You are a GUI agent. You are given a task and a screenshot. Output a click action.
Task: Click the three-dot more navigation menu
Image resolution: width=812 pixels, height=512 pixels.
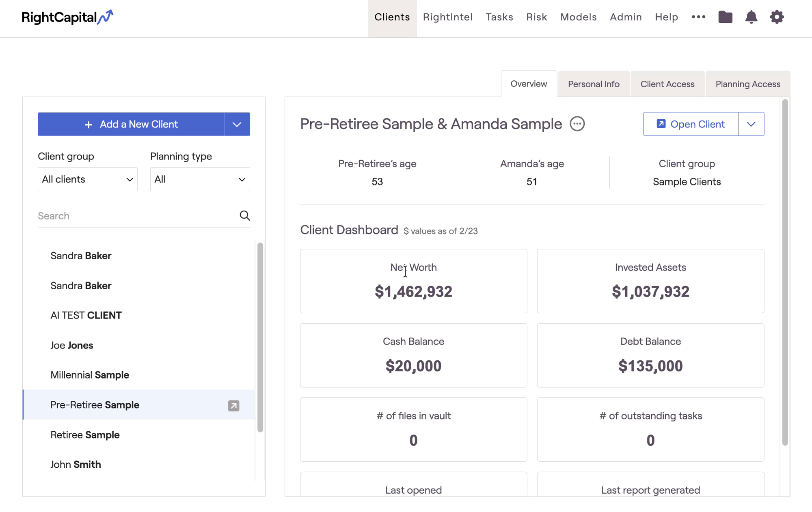(698, 17)
